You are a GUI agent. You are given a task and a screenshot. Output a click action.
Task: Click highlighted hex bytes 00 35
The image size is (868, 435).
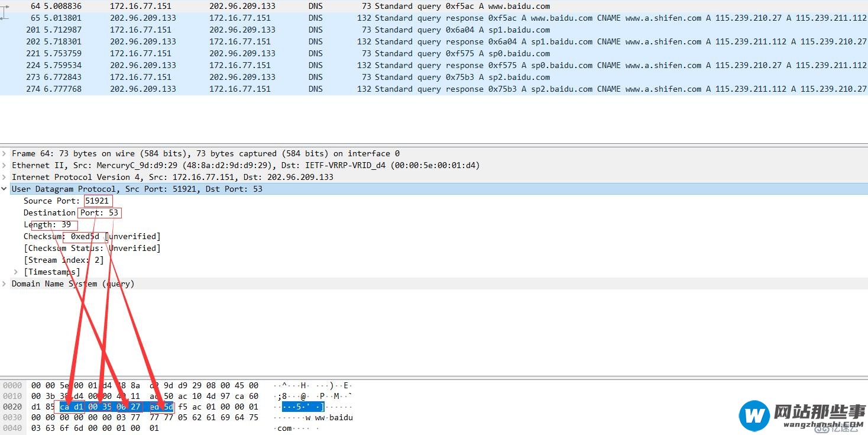pyautogui.click(x=101, y=407)
